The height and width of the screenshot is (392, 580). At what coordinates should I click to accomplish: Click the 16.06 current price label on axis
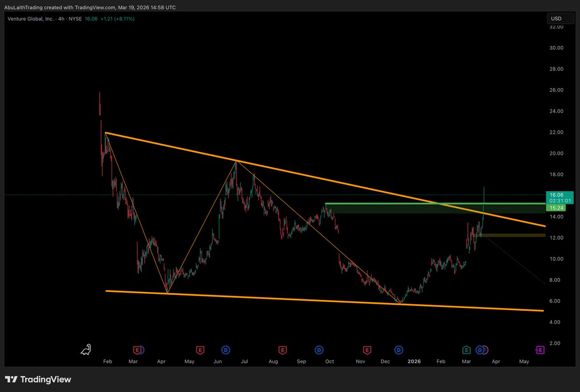pos(557,195)
